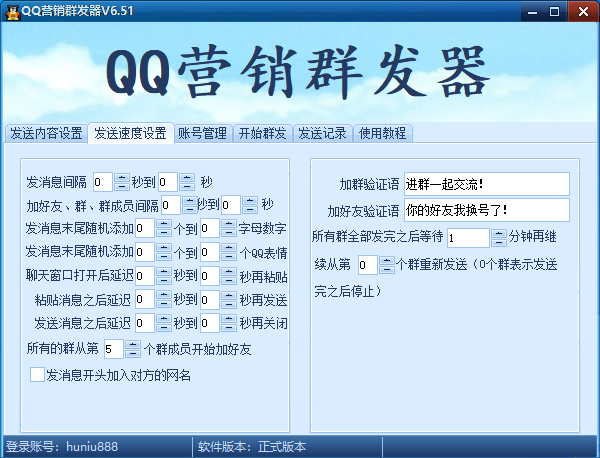Open the 发送内容设置 tab
This screenshot has height=458, width=600.
tap(46, 133)
